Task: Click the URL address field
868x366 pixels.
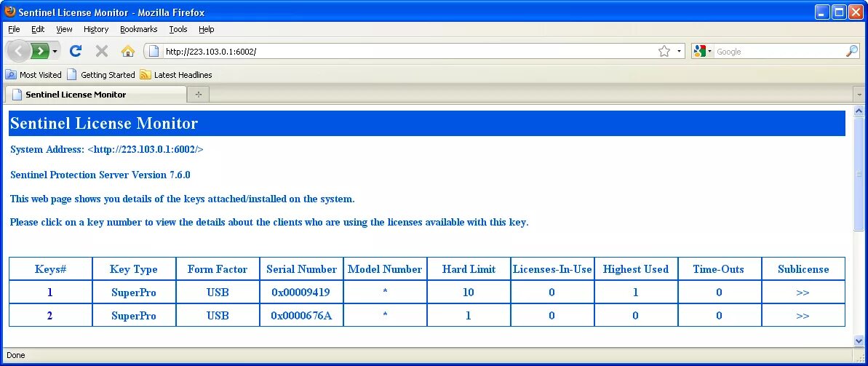Action: pos(410,52)
